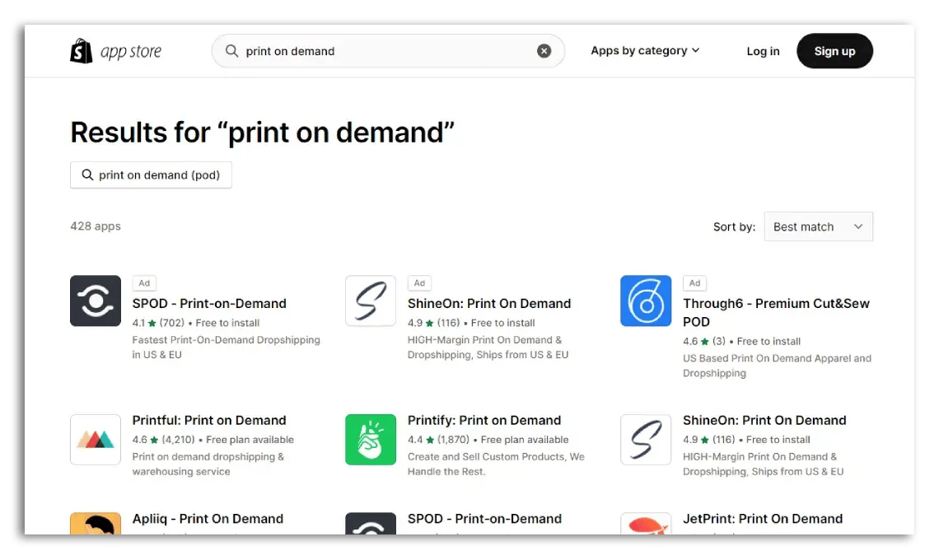Click the ShineOn cursive S app icon
939x560 pixels.
(x=370, y=301)
